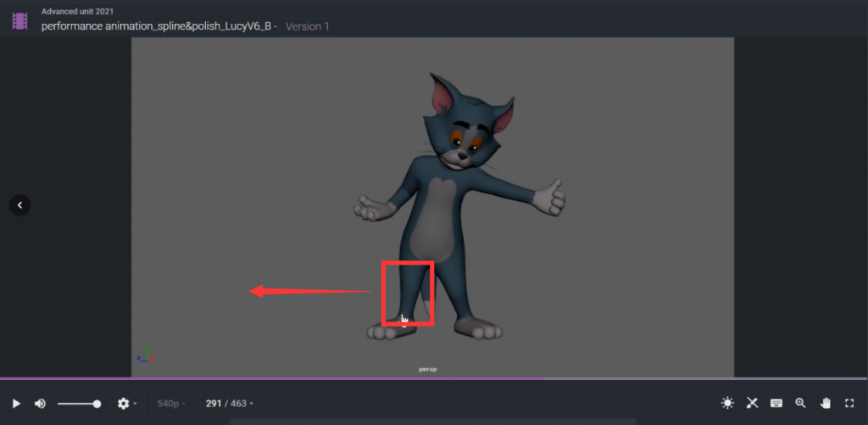868x425 pixels.
Task: Mute the video sound
Action: click(x=40, y=404)
